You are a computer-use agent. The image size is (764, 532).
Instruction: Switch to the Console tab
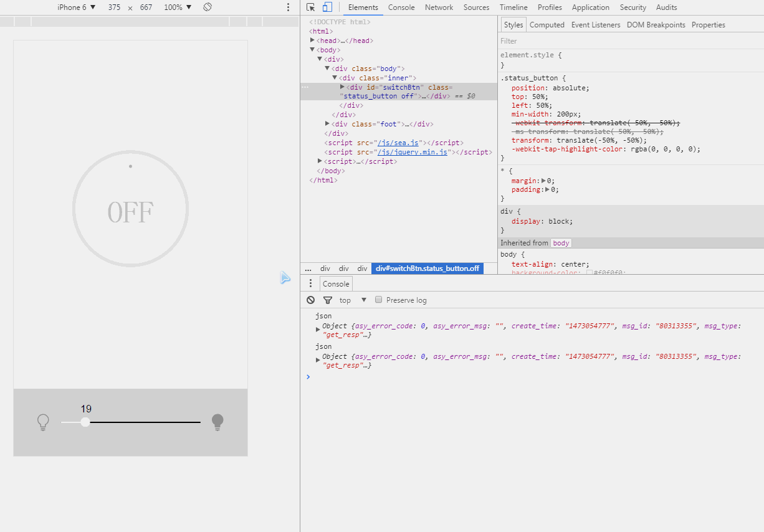[401, 7]
